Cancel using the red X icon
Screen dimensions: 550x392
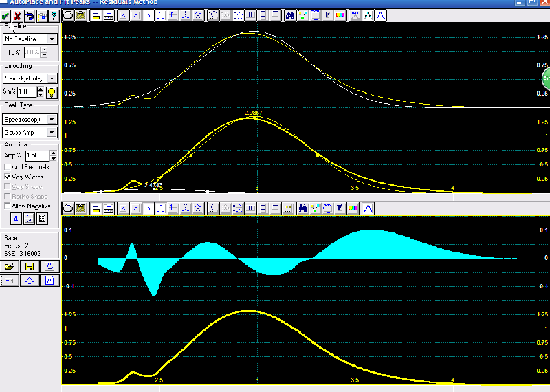[17, 16]
